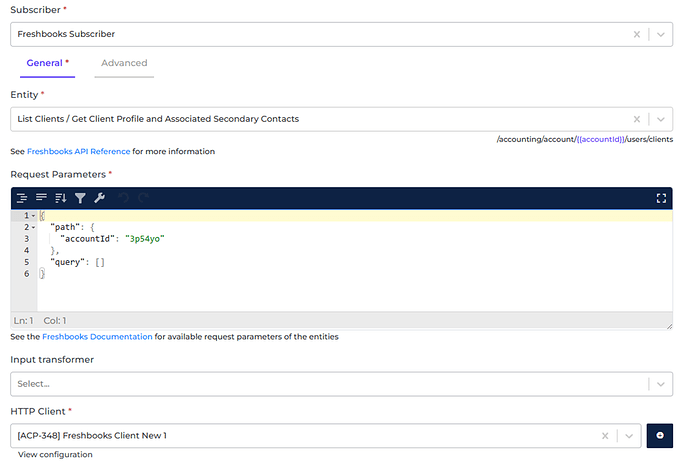690x464 pixels.
Task: Expand the Subscriber dropdown chevron
Action: tap(661, 34)
